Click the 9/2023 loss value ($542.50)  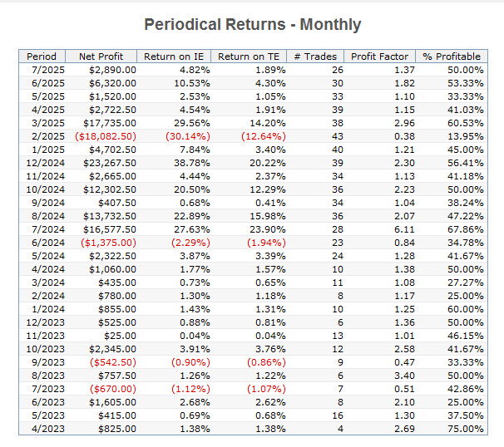pyautogui.click(x=113, y=362)
